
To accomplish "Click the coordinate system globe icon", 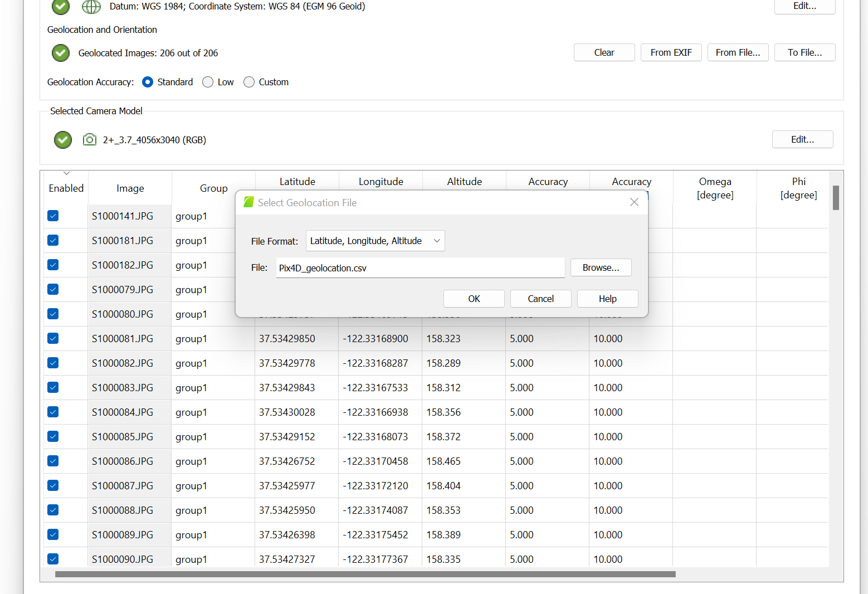I will 91,7.
